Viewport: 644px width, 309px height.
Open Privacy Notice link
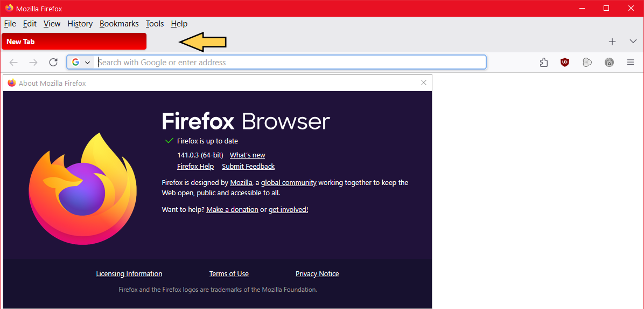coord(317,273)
